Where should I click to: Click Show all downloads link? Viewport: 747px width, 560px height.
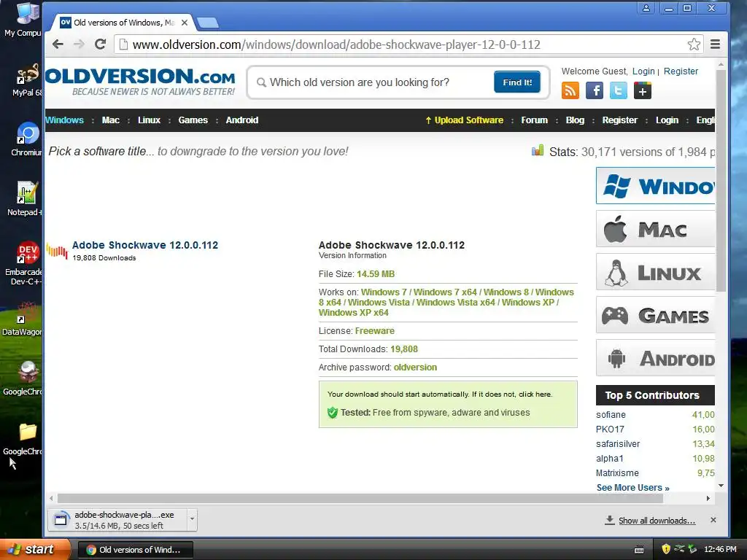(657, 521)
